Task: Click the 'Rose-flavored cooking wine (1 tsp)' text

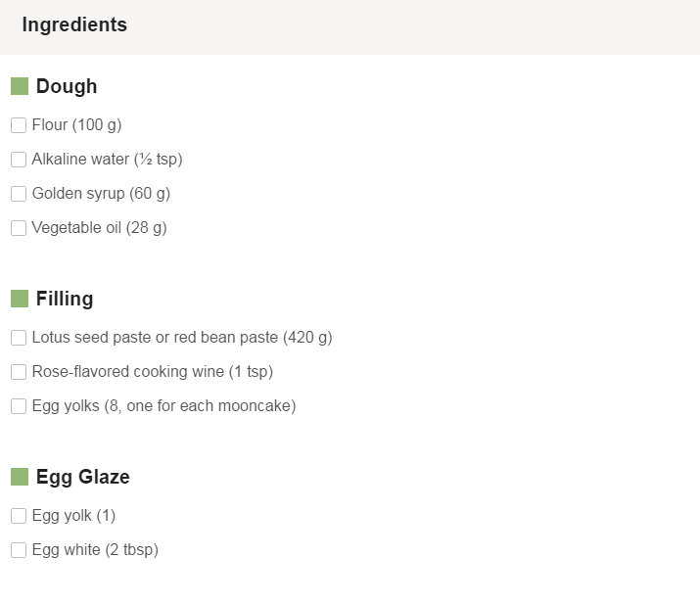Action: pyautogui.click(x=153, y=372)
